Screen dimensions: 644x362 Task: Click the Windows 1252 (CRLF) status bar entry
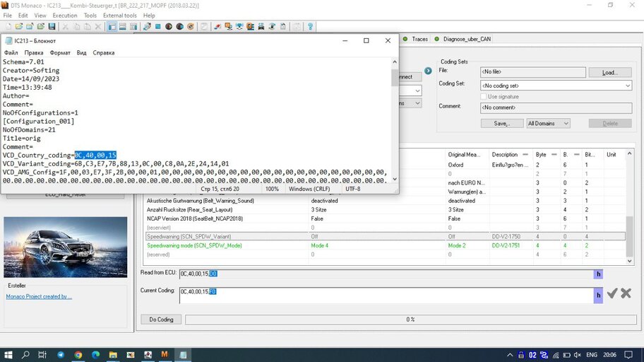point(309,189)
